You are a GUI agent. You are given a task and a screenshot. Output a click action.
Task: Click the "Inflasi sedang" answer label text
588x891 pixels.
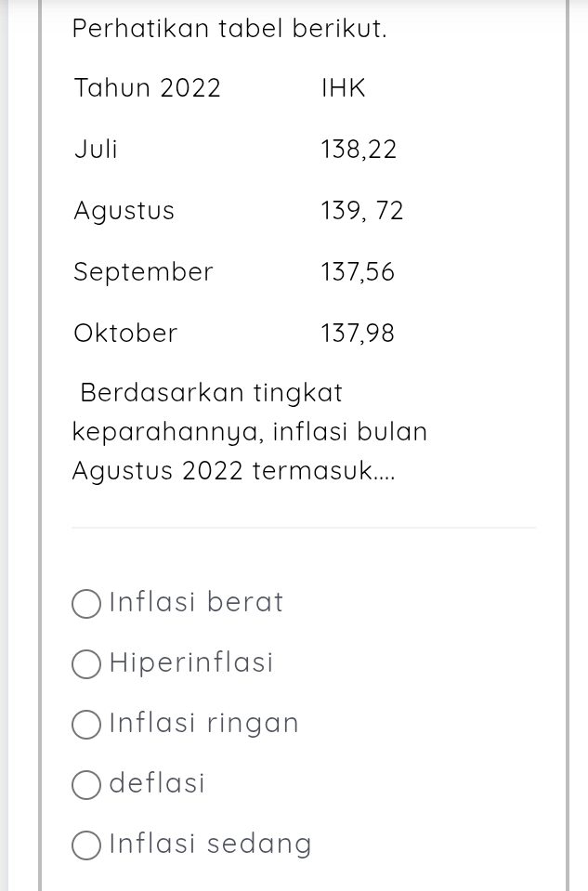tap(210, 844)
